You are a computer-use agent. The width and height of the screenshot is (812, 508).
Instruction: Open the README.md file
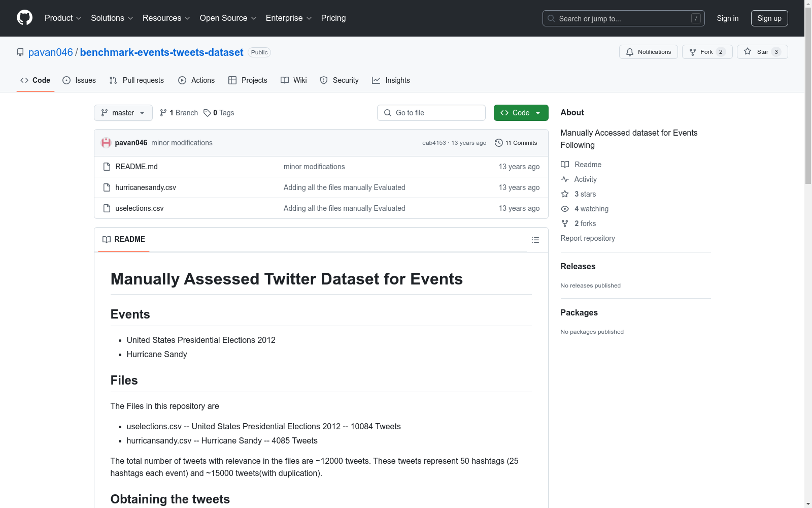pyautogui.click(x=137, y=167)
